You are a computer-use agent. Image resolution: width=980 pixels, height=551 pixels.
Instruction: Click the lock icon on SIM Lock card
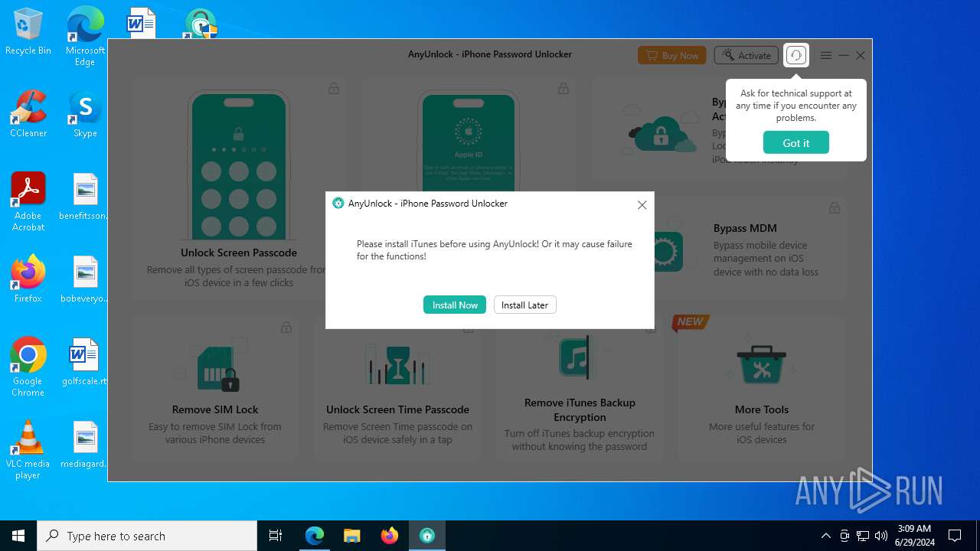(x=286, y=328)
